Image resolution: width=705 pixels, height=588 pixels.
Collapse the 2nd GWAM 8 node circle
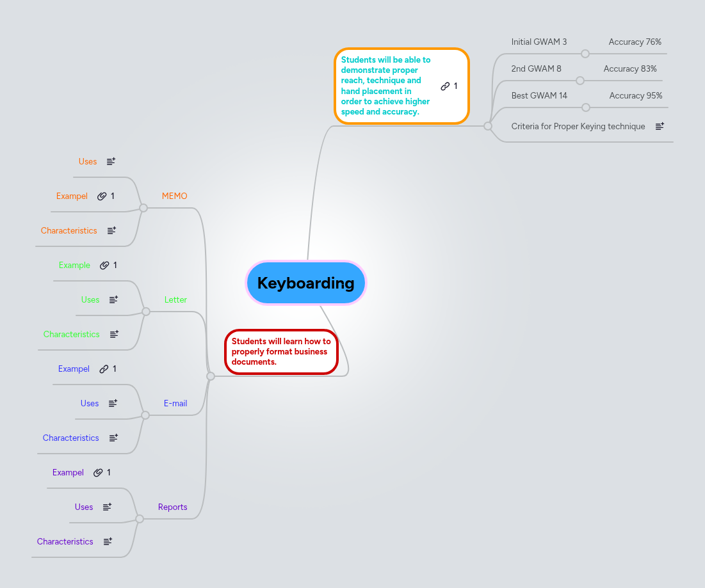[x=580, y=81]
